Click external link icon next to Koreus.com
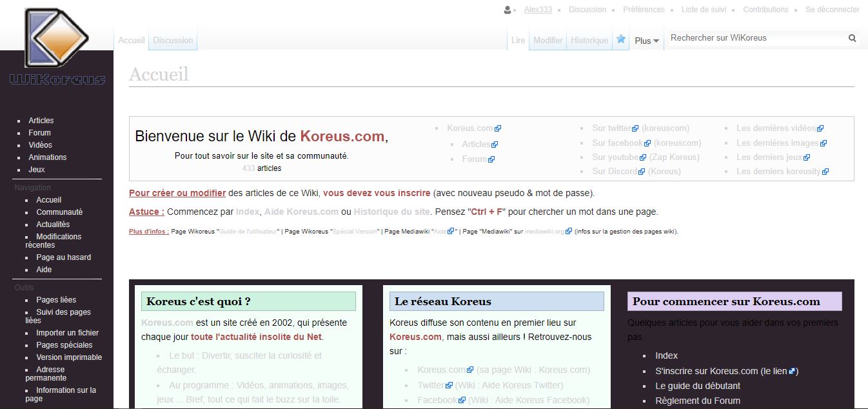 (498, 128)
